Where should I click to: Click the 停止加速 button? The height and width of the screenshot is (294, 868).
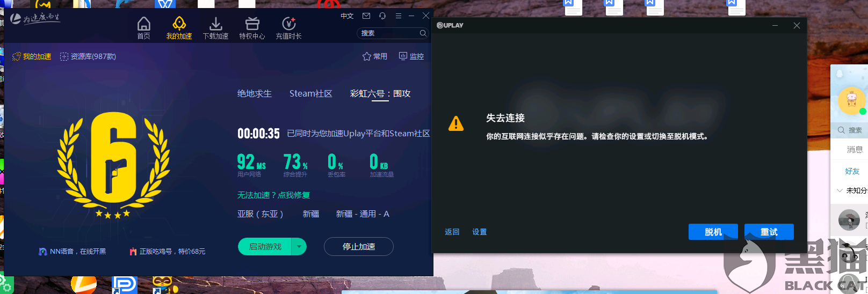359,247
